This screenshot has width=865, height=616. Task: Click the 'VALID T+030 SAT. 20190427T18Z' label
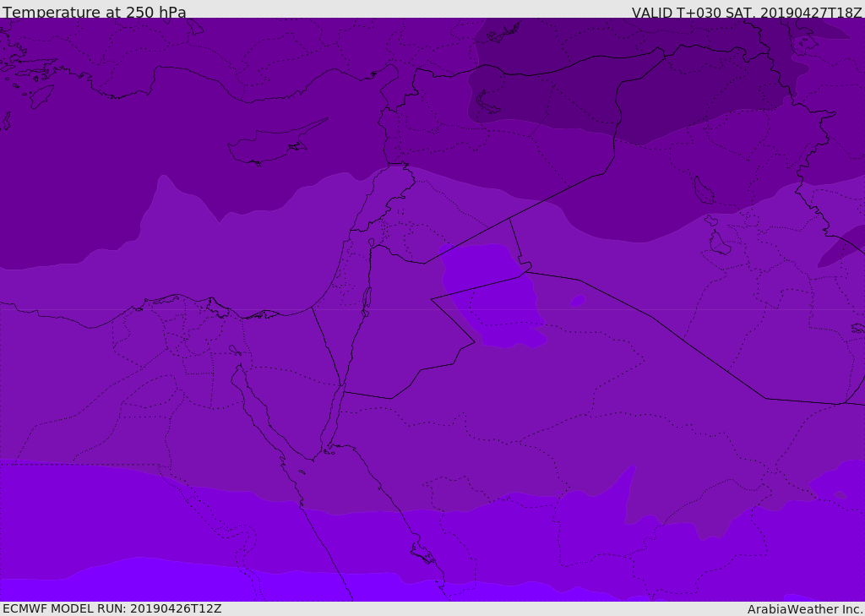[747, 12]
